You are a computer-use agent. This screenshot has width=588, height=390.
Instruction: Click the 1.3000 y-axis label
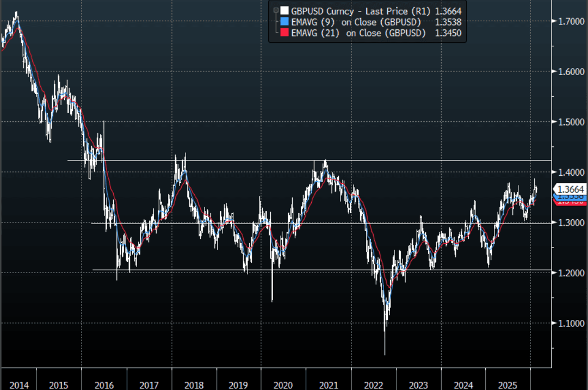pyautogui.click(x=571, y=223)
